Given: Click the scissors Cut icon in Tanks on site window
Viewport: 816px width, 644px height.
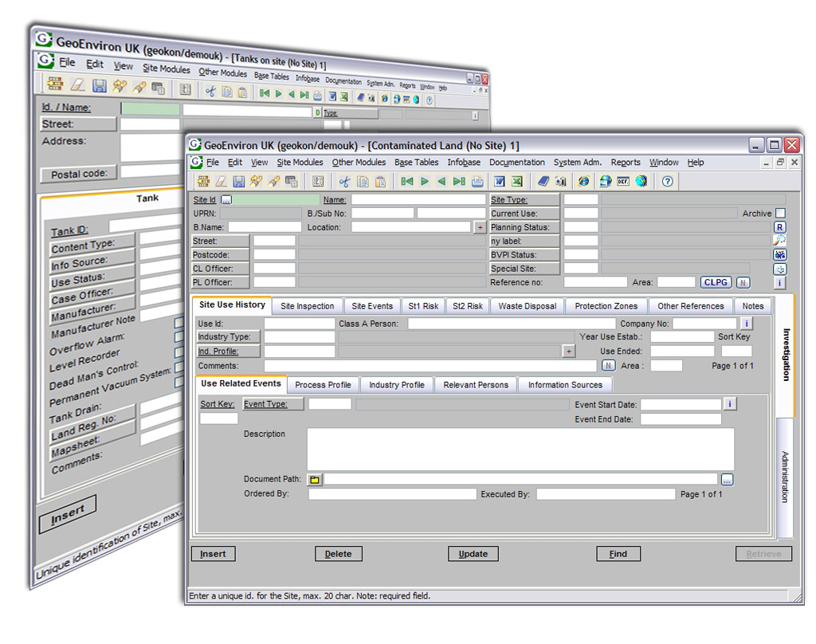Looking at the screenshot, I should 210,91.
